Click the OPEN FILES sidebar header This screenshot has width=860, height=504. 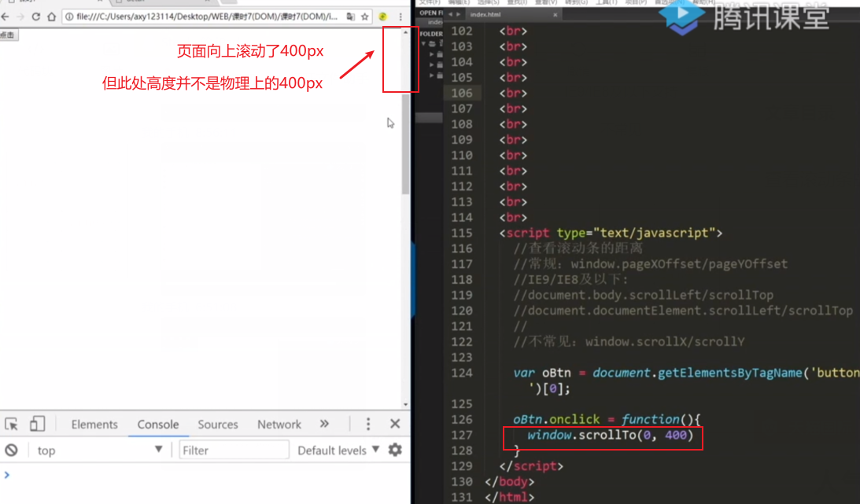(431, 13)
